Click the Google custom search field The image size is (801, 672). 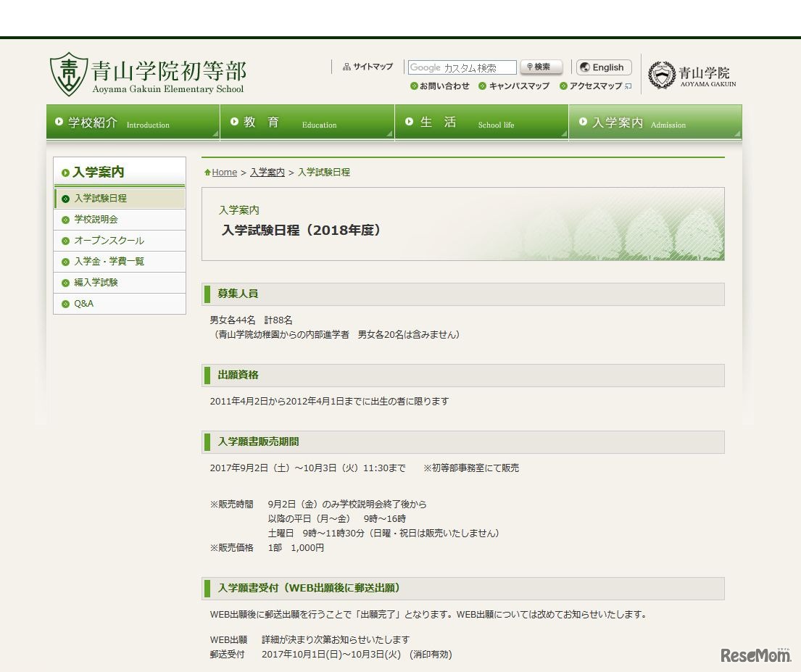[462, 67]
